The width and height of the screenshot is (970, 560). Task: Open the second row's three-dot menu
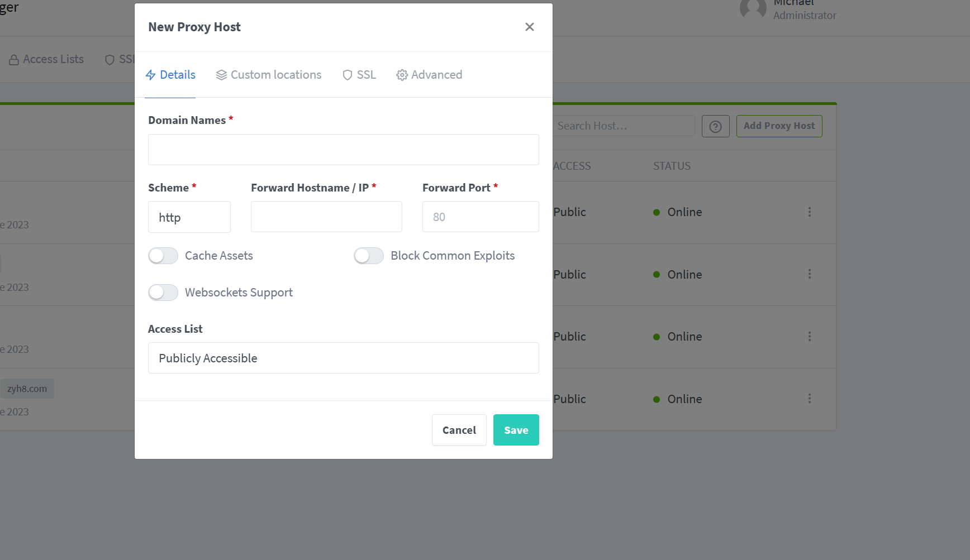(x=809, y=274)
